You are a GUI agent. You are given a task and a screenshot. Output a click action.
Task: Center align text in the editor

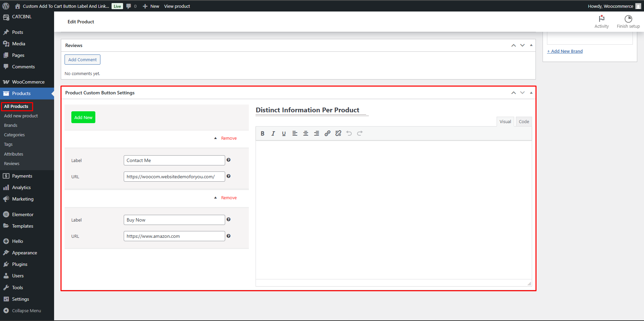306,134
